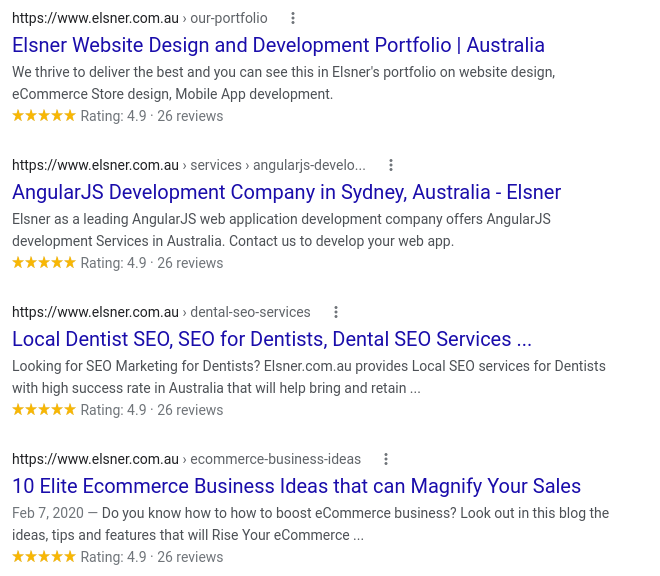Click the AngularJS web application snippet text
The width and height of the screenshot is (660, 576).
[281, 230]
